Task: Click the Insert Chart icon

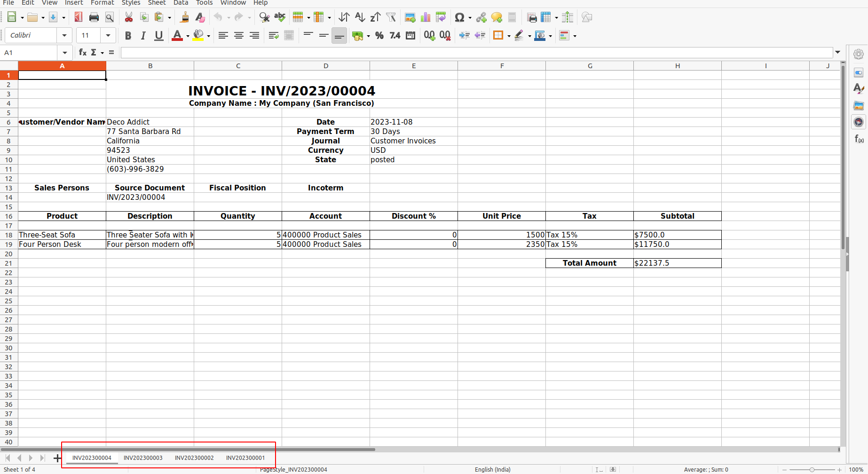Action: tap(426, 17)
